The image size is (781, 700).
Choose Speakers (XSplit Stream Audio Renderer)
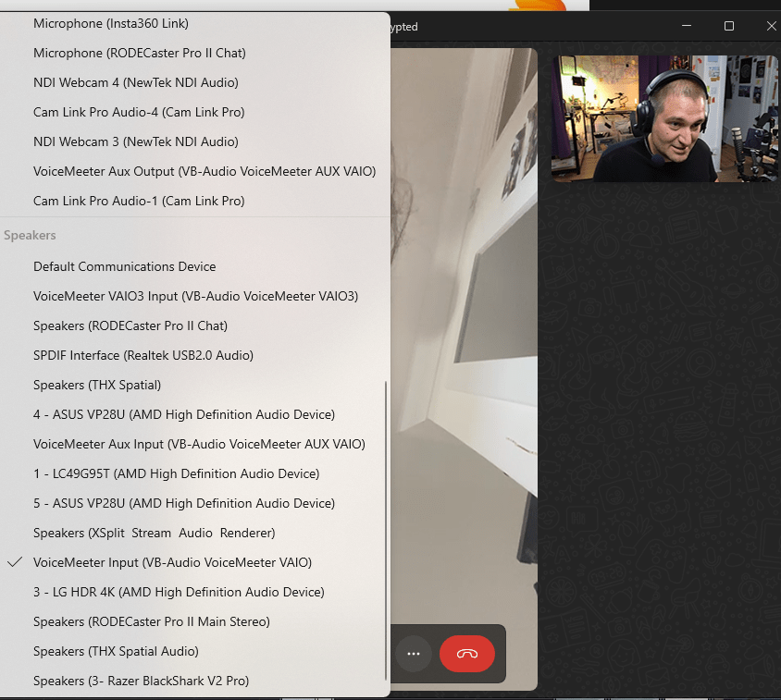[x=194, y=534]
